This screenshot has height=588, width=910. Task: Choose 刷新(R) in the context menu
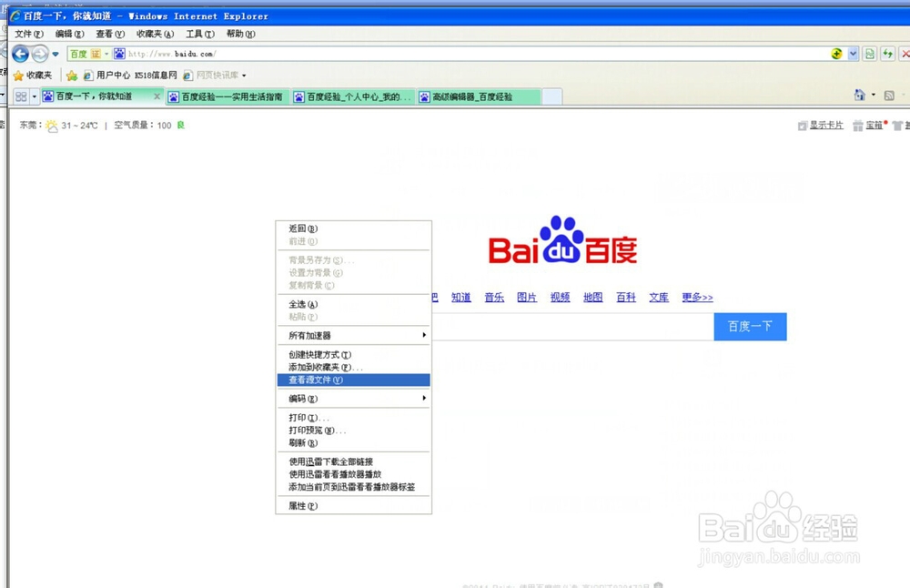353,443
